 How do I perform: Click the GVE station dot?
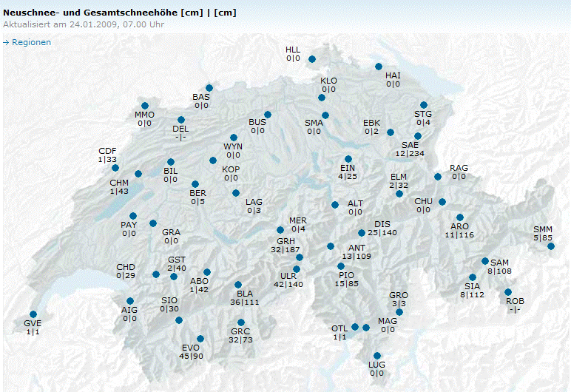(x=33, y=314)
